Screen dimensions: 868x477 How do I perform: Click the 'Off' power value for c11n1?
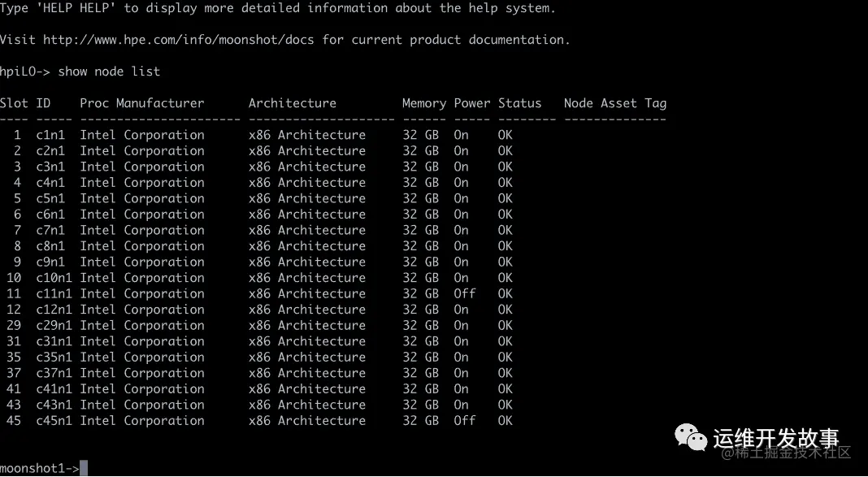(x=464, y=294)
